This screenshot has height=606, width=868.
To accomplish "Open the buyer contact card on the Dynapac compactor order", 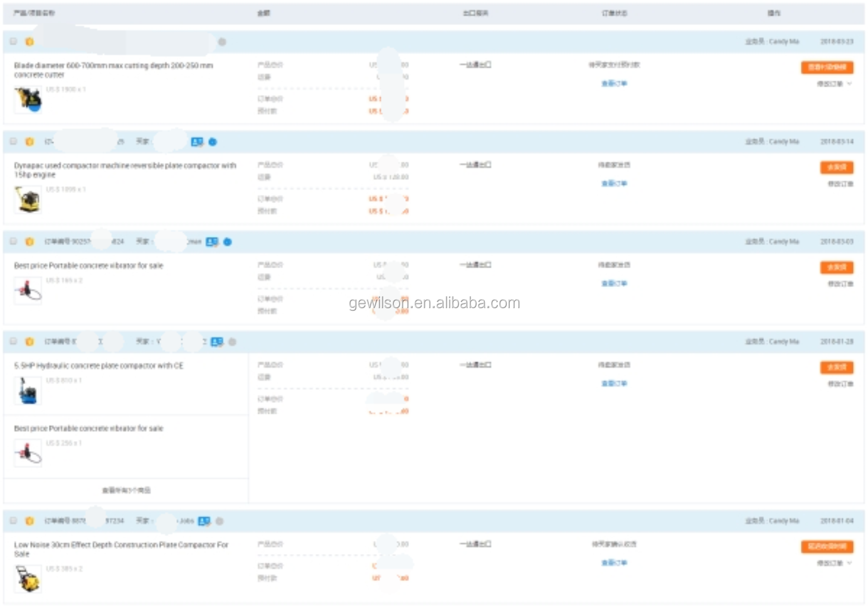I will (x=197, y=142).
